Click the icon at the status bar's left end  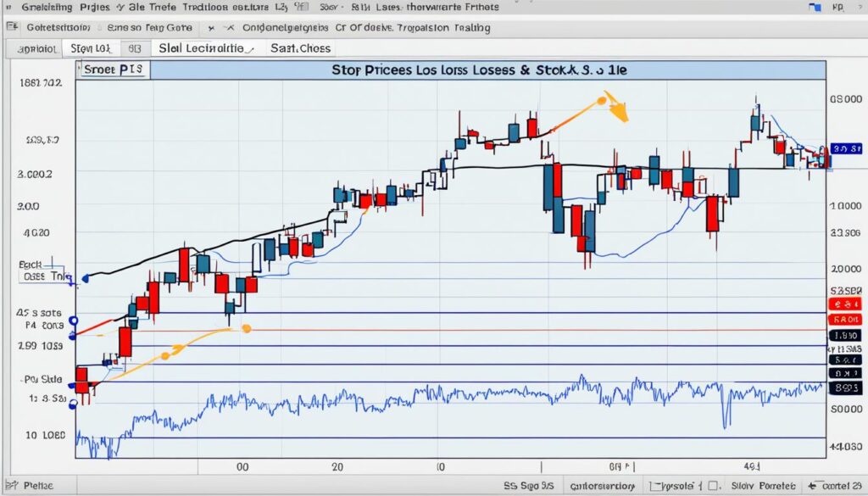coord(12,485)
